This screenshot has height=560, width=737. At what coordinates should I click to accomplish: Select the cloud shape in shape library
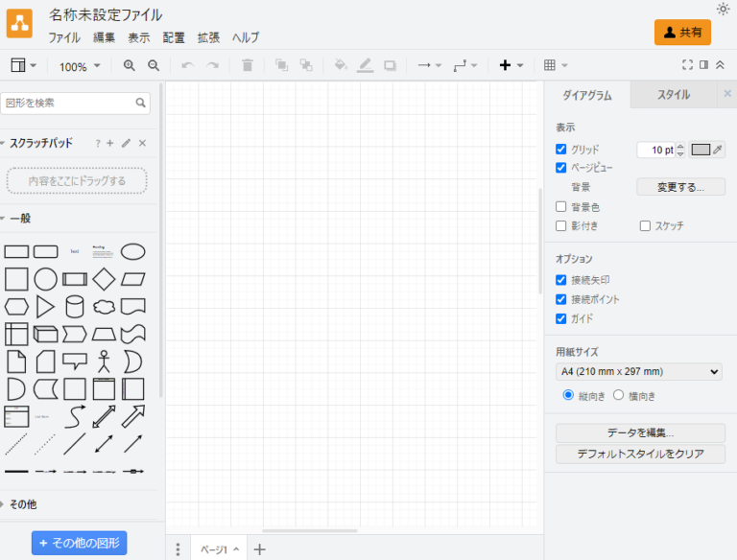point(104,307)
